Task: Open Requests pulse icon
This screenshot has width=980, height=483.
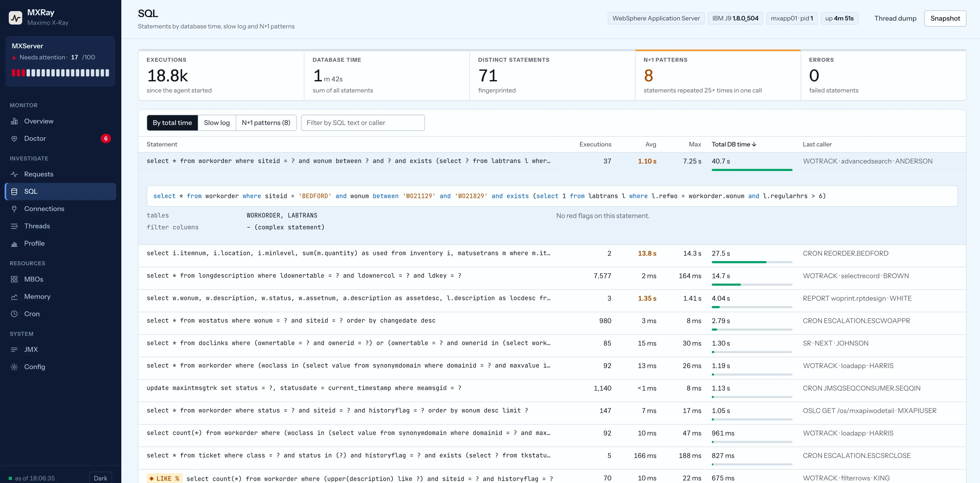Action: tap(14, 174)
